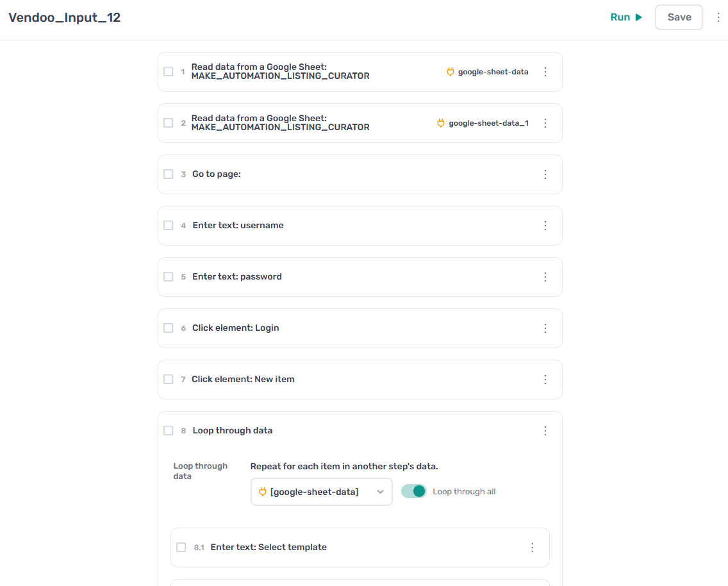Image resolution: width=728 pixels, height=586 pixels.
Task: Open options for Click element: New item
Action: click(545, 380)
